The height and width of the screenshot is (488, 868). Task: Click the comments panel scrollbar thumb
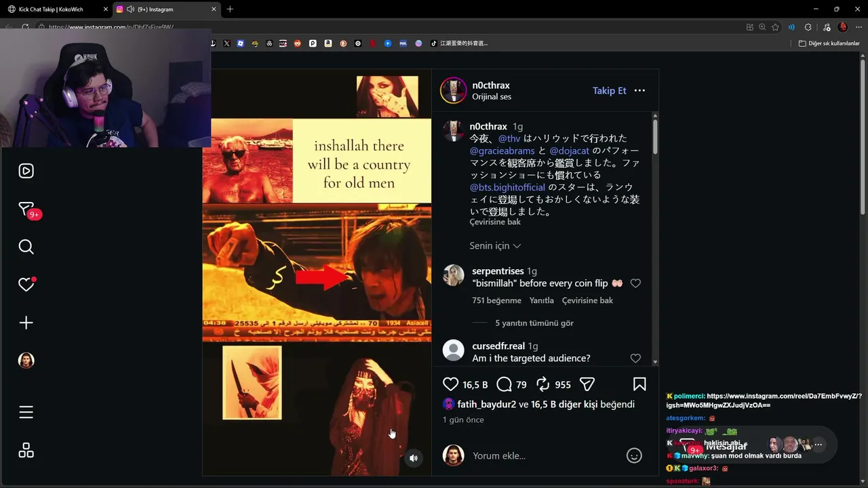(654, 138)
